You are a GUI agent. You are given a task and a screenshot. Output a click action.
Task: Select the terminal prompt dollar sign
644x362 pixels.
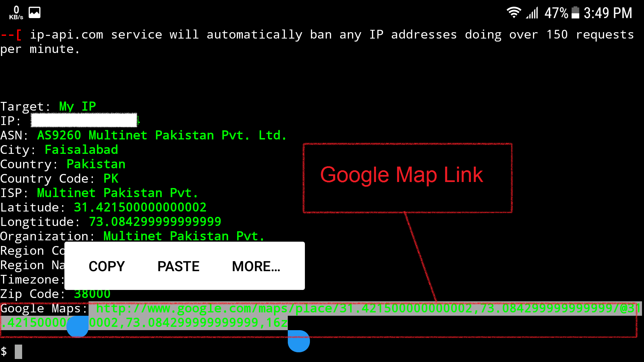(4, 351)
